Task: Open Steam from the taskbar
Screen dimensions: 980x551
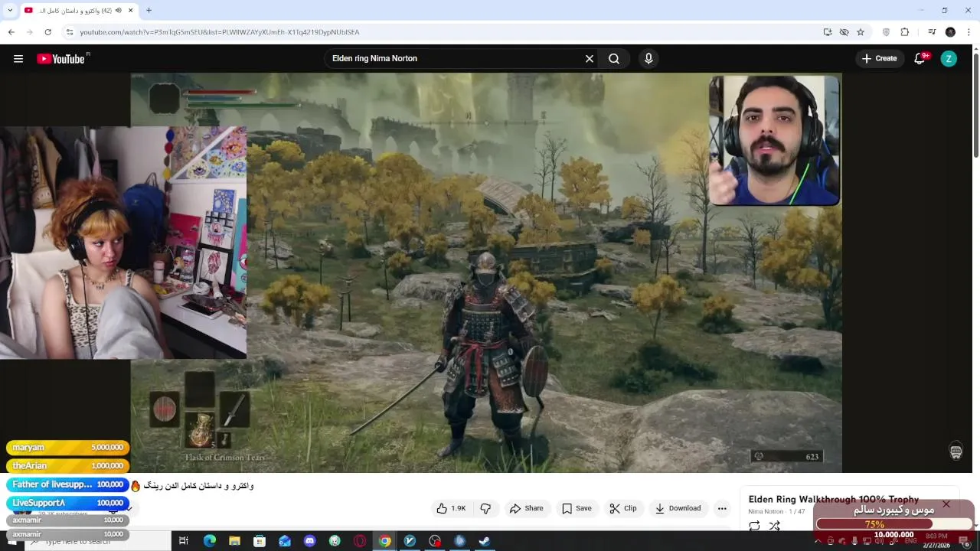Action: point(485,541)
